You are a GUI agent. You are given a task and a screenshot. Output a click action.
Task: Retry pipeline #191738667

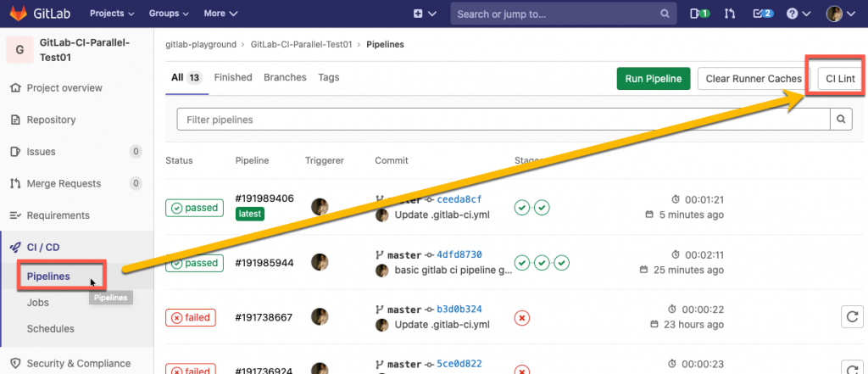[x=852, y=317]
